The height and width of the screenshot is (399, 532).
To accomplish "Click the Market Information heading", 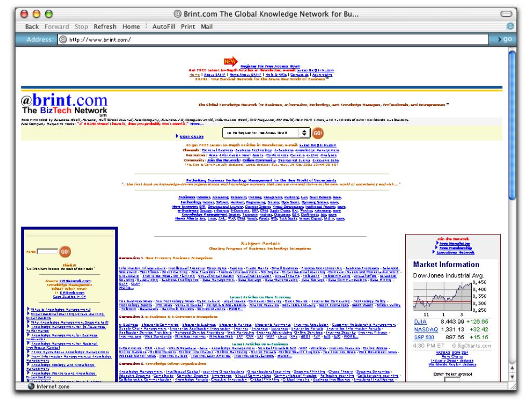I will click(x=446, y=264).
